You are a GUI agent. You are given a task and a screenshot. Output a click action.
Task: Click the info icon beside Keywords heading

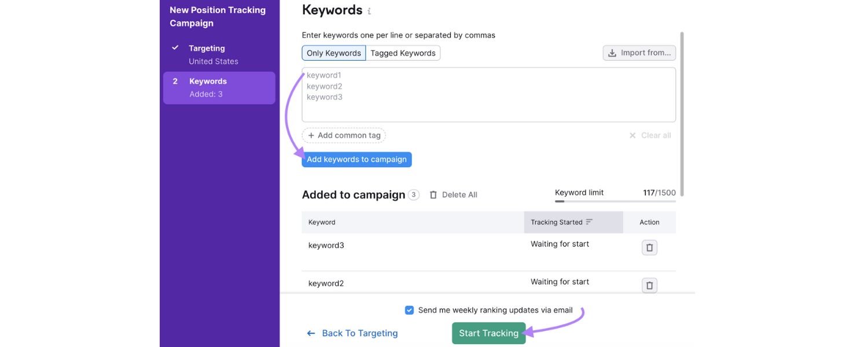[x=369, y=10]
